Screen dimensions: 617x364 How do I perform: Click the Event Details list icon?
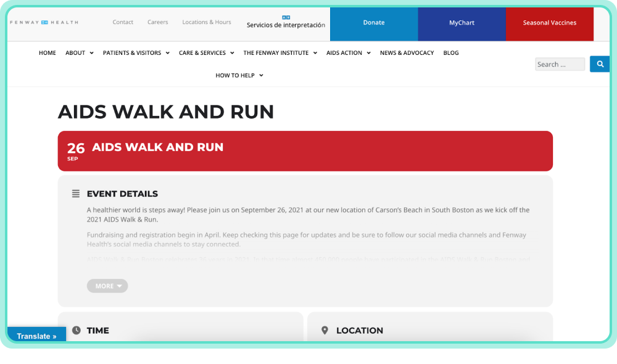76,194
